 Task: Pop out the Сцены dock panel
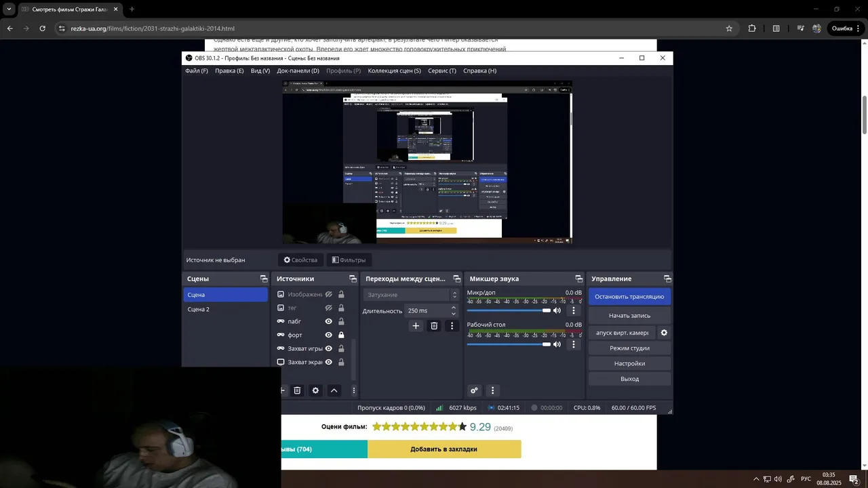point(264,279)
